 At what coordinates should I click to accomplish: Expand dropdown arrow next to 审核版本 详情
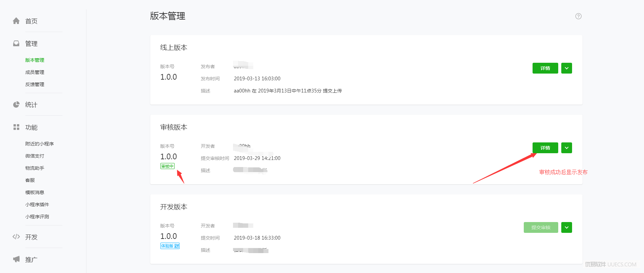[567, 148]
